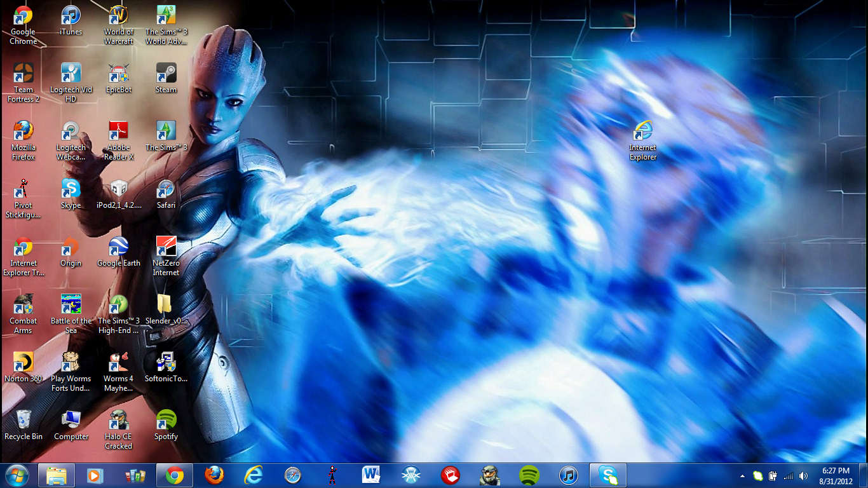Open Microsoft Word from the taskbar
Image resolution: width=868 pixels, height=488 pixels.
click(371, 475)
